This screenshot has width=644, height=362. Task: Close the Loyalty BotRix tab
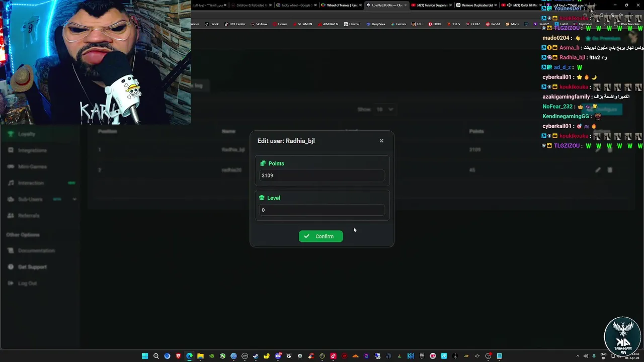(x=406, y=5)
